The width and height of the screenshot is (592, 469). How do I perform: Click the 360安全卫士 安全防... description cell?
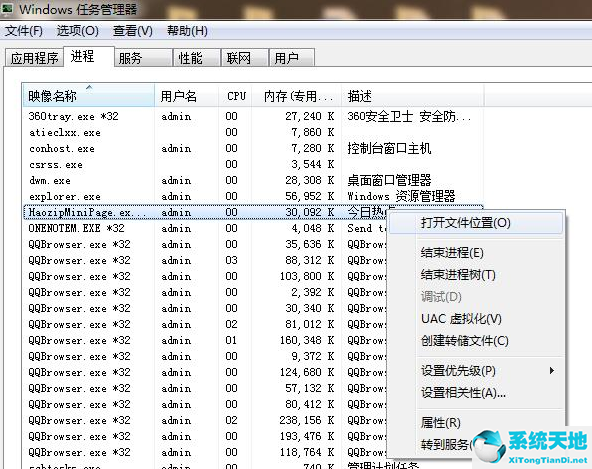pyautogui.click(x=409, y=116)
